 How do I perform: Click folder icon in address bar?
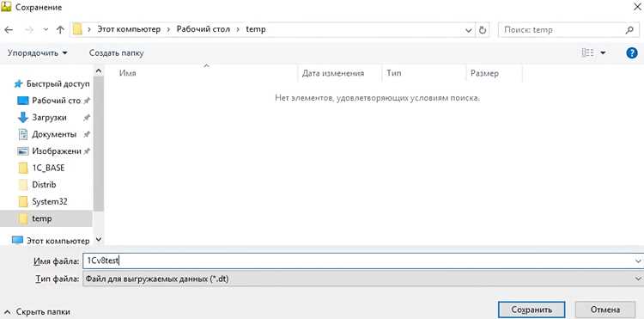pos(77,29)
